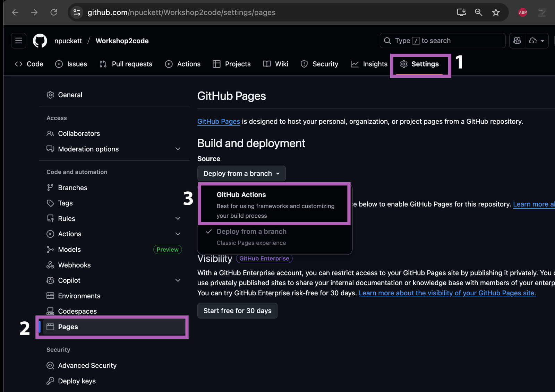
Task: Open the Projects tab
Action: click(x=232, y=64)
